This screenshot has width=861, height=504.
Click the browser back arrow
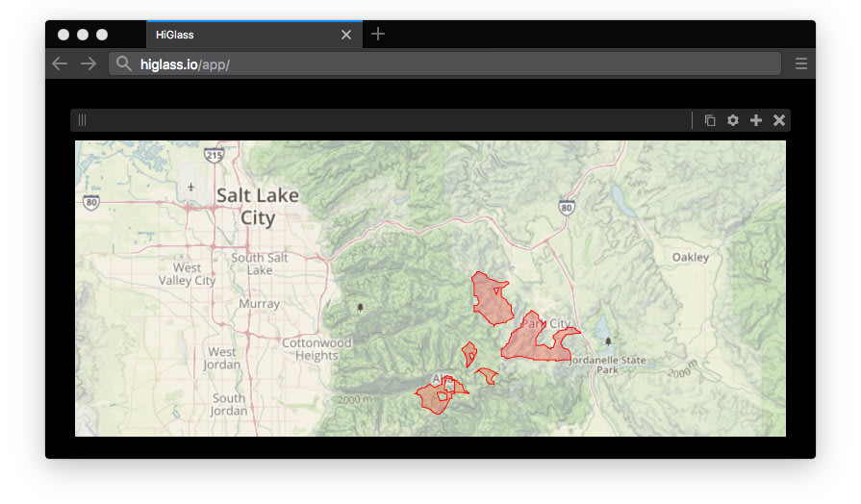(60, 64)
